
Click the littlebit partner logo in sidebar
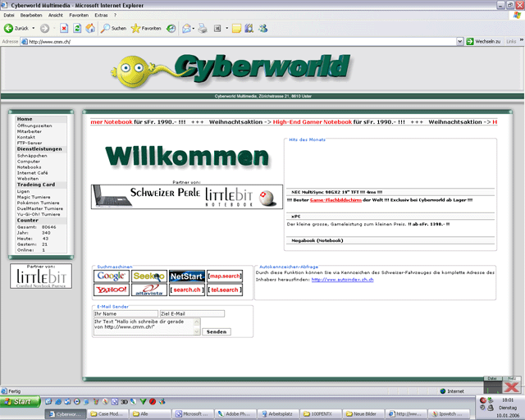pyautogui.click(x=41, y=276)
